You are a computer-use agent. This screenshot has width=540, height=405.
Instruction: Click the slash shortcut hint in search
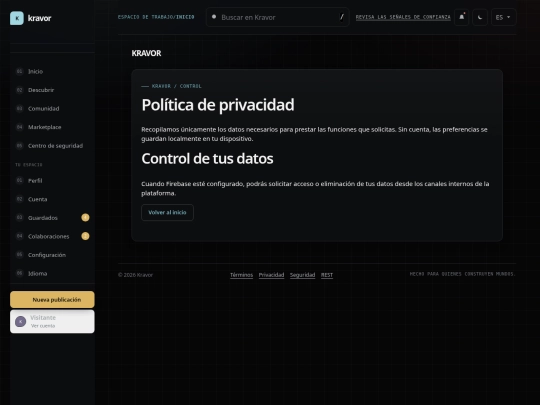[x=342, y=17]
